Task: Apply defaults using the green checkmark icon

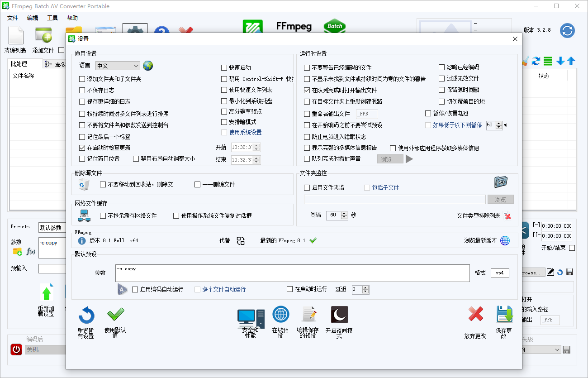Action: (115, 314)
